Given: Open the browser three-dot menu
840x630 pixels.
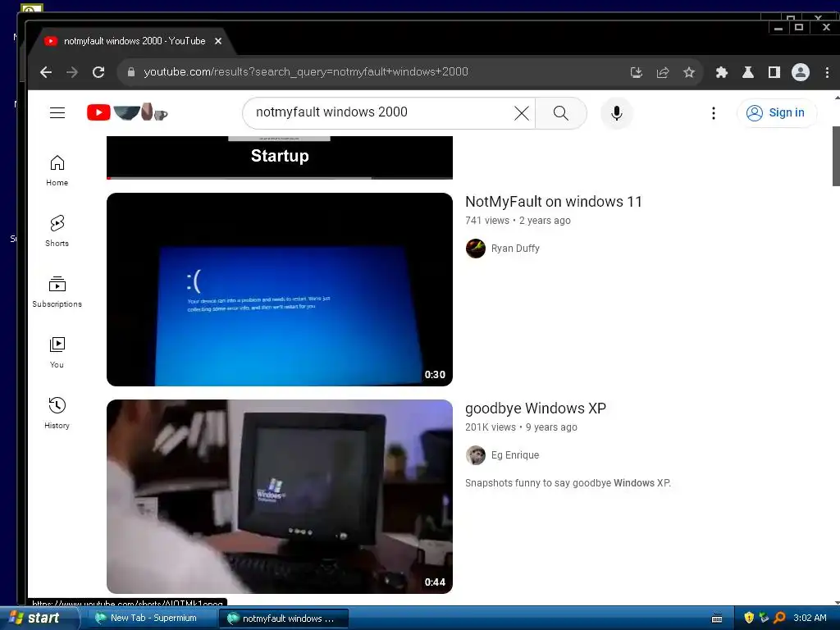Looking at the screenshot, I should coord(827,72).
